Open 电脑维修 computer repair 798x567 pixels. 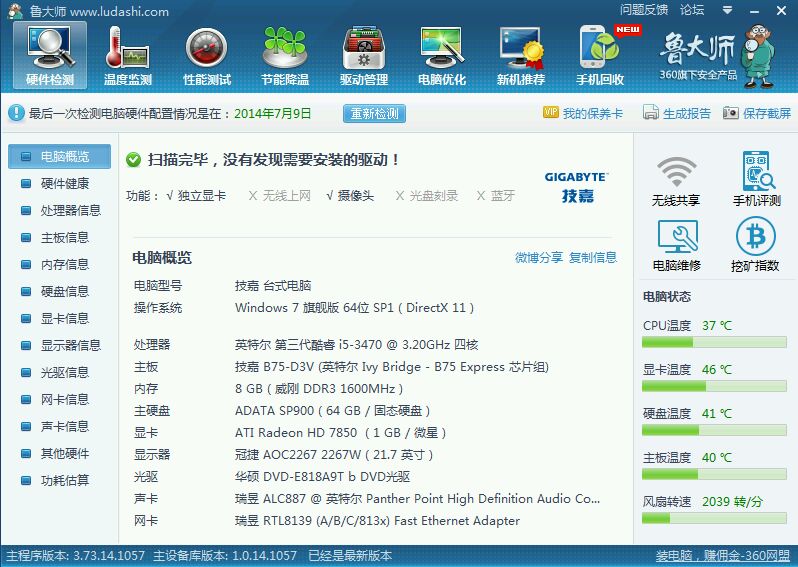(677, 245)
